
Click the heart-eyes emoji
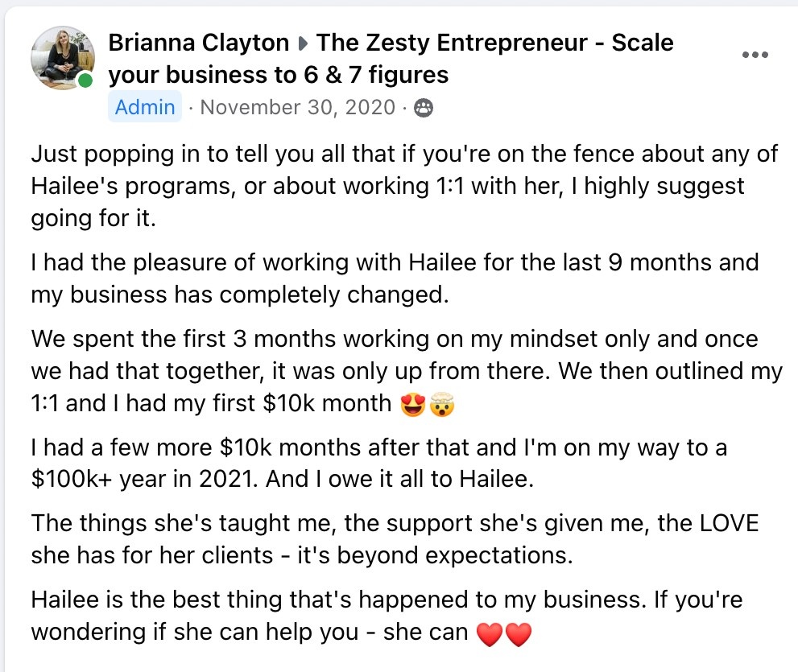tap(411, 402)
